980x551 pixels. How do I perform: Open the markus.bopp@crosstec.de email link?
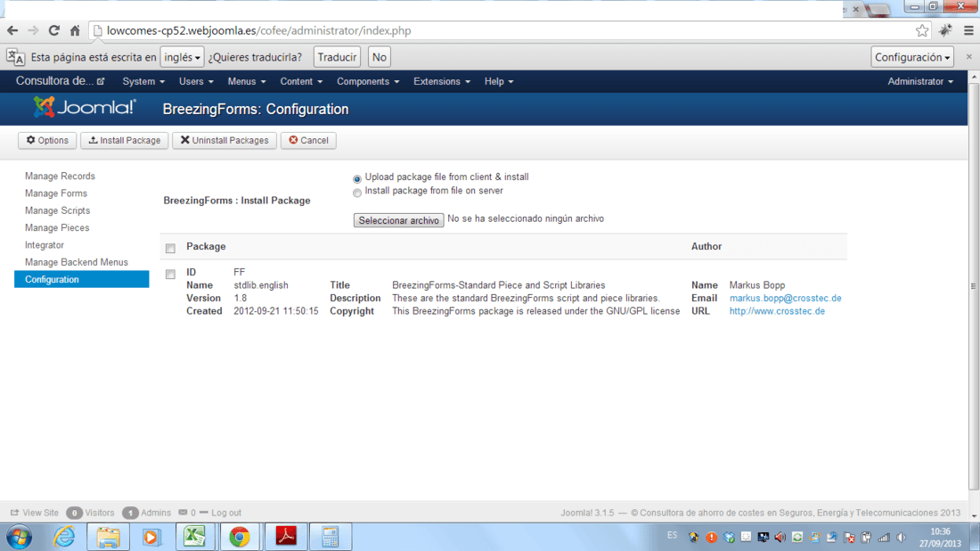point(785,299)
